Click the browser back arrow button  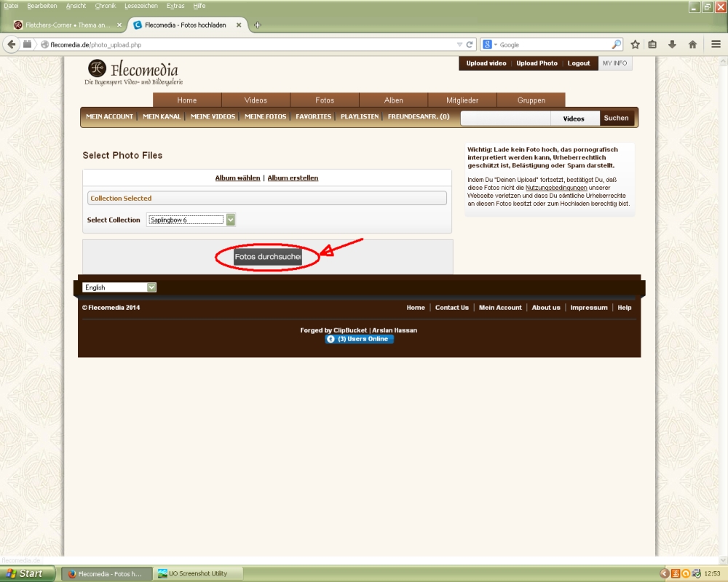(x=12, y=44)
